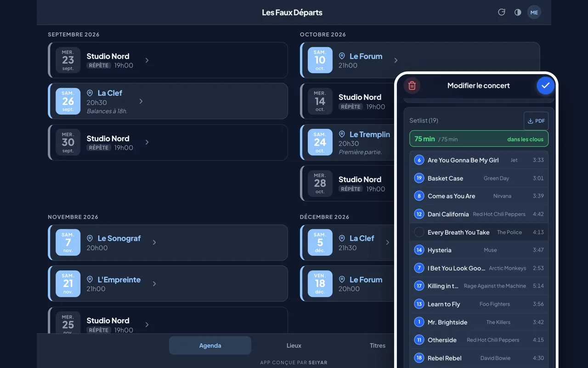This screenshot has height=368, width=588.
Task: Toggle number 8 circle for Come as You Are
Action: (x=419, y=196)
